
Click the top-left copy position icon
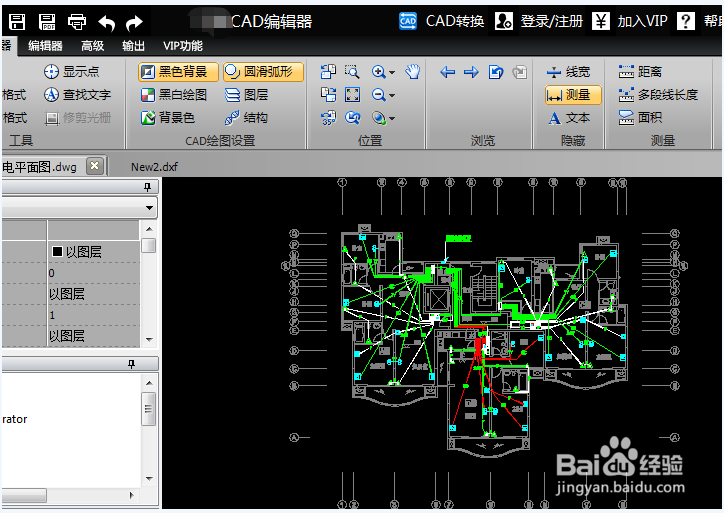328,72
